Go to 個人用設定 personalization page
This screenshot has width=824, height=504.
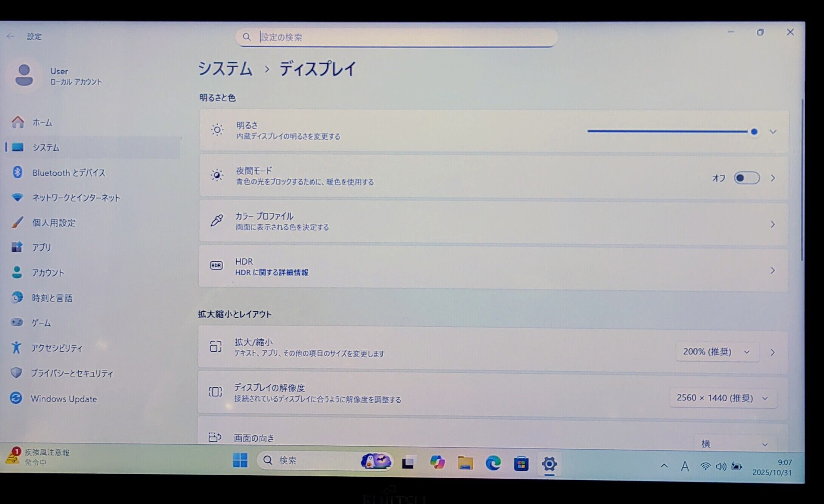click(54, 223)
